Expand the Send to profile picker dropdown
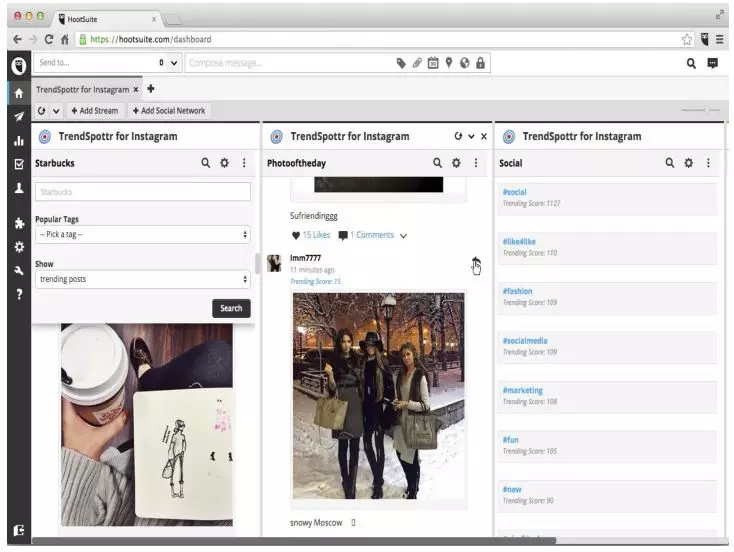The height and width of the screenshot is (552, 734). (x=176, y=63)
